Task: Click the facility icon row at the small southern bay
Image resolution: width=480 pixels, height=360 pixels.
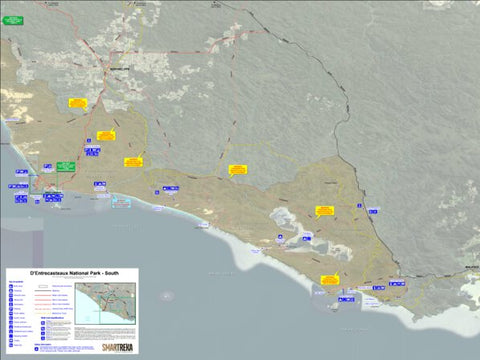Action: click(346, 299)
